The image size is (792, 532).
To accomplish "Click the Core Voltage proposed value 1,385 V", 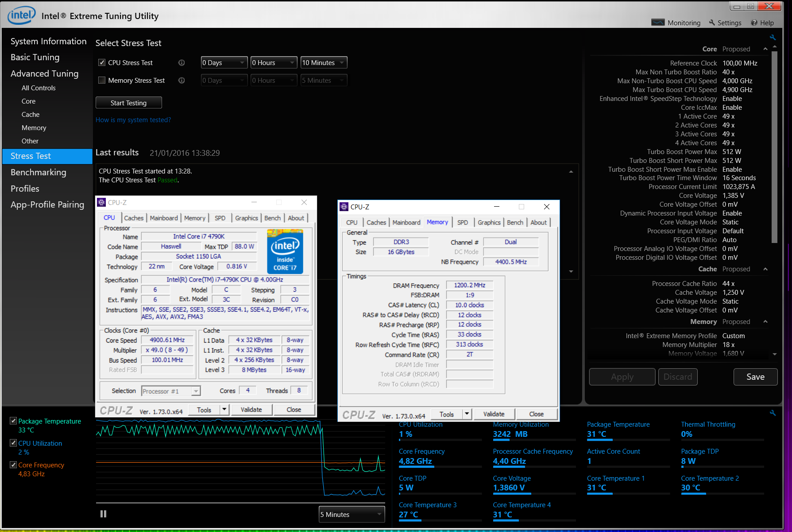I will click(x=734, y=196).
